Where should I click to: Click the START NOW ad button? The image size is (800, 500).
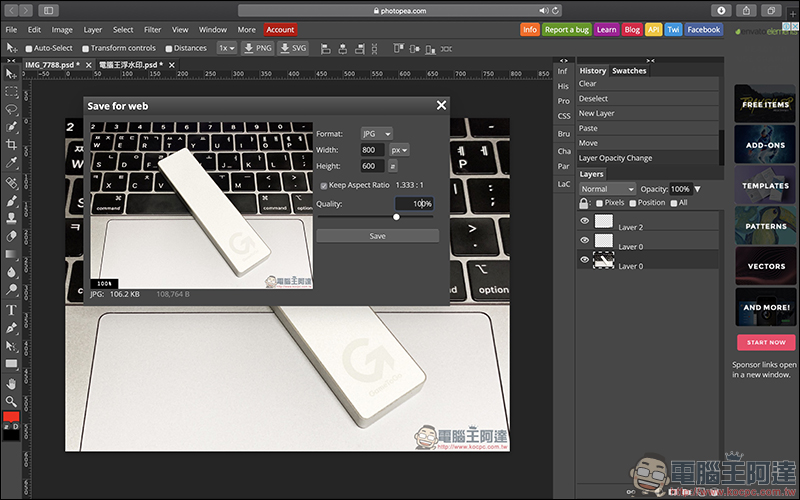[x=766, y=342]
